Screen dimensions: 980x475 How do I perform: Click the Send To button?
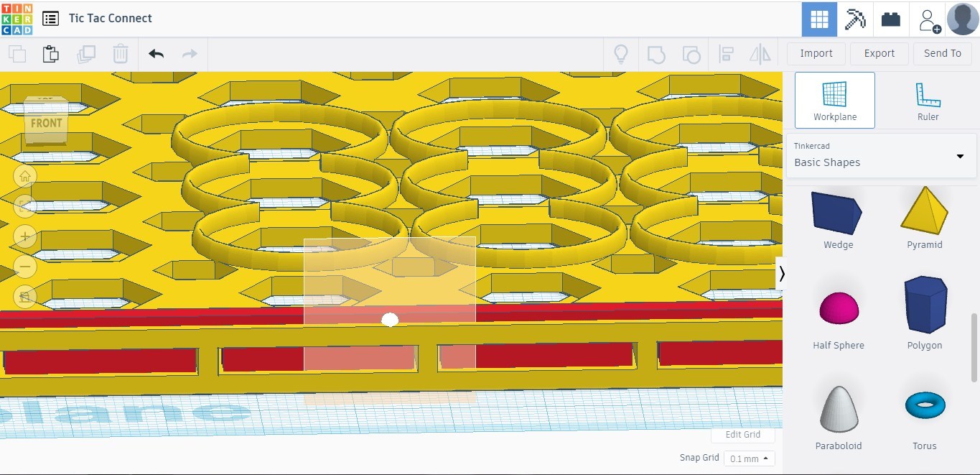pos(943,53)
